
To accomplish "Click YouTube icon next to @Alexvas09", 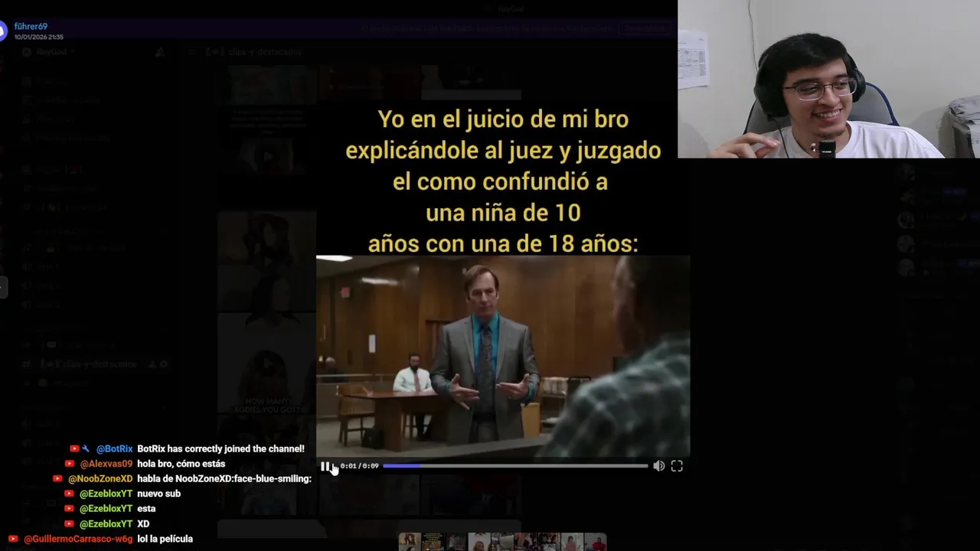I will (x=70, y=464).
